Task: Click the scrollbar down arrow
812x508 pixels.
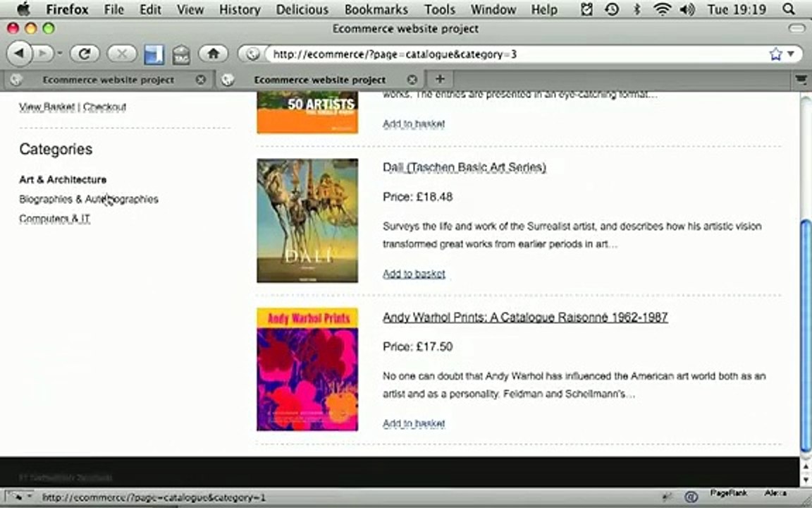Action: point(805,478)
